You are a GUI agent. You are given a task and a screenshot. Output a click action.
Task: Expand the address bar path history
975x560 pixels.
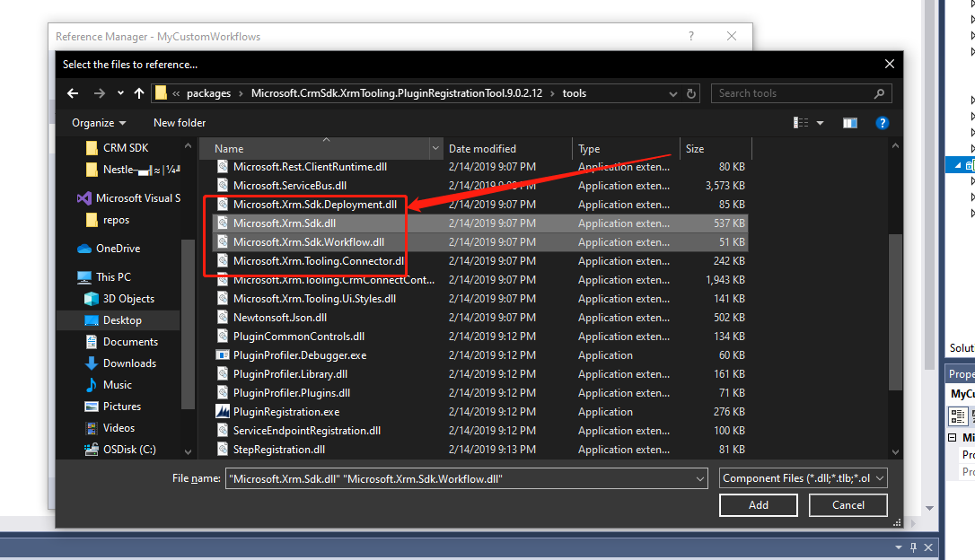pyautogui.click(x=672, y=93)
